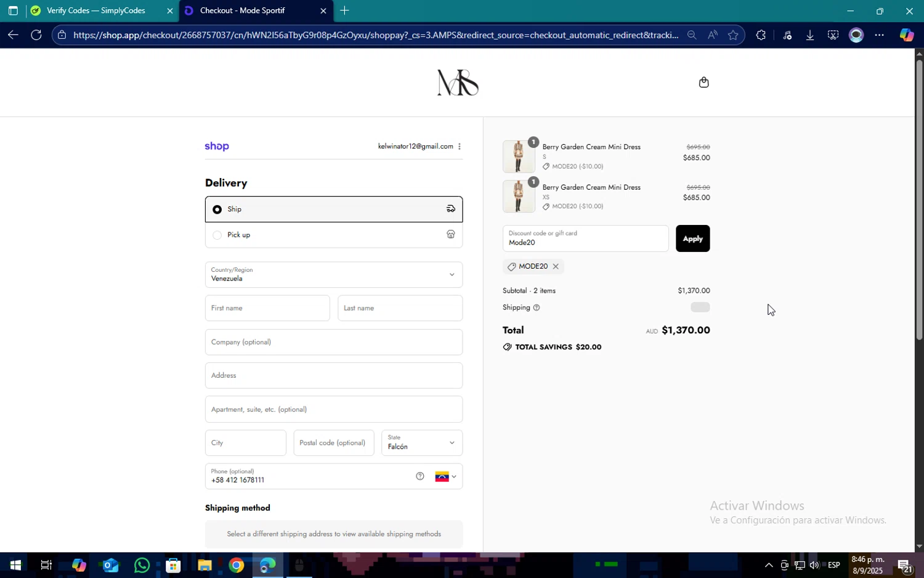This screenshot has height=578, width=924.
Task: Select the Ship delivery option
Action: tap(334, 209)
